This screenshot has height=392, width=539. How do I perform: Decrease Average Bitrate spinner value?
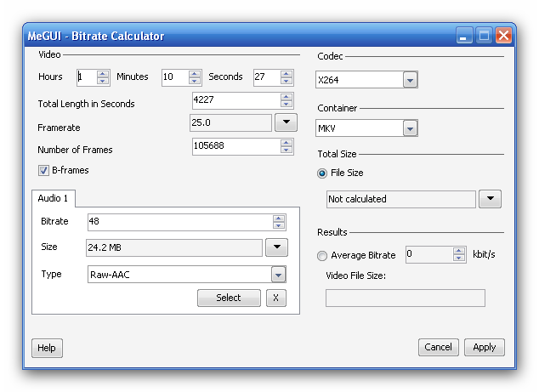[458, 258]
